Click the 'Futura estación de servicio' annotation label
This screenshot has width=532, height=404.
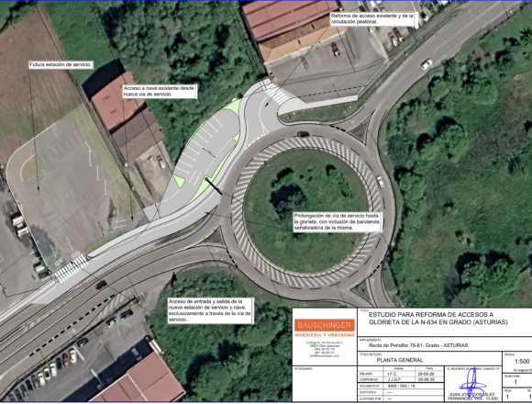tap(61, 65)
